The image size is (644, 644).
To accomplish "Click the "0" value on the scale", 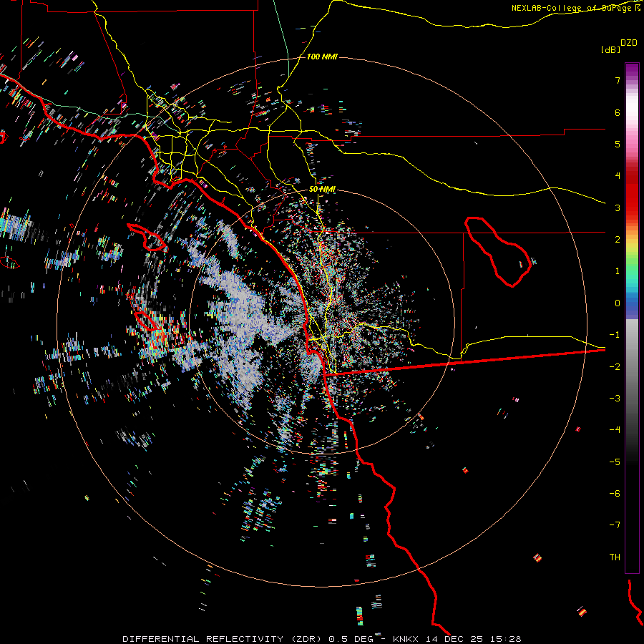I will pyautogui.click(x=618, y=303).
